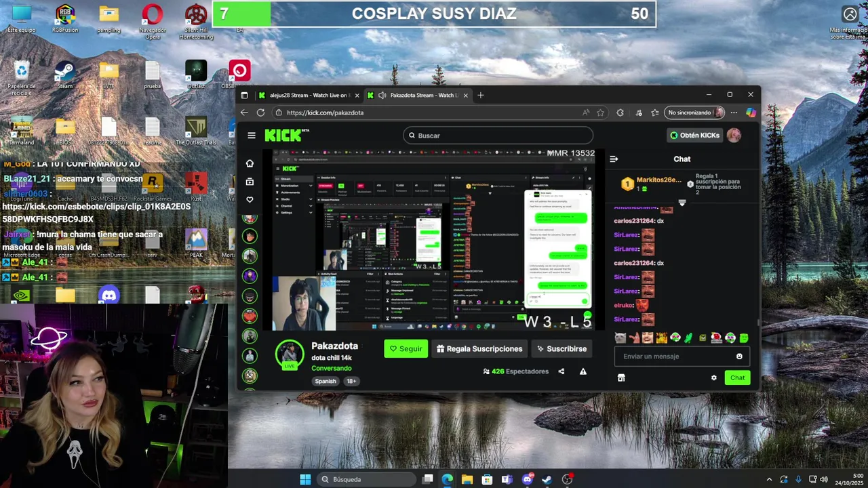
Task: Open tab actions menu icon
Action: (244, 96)
